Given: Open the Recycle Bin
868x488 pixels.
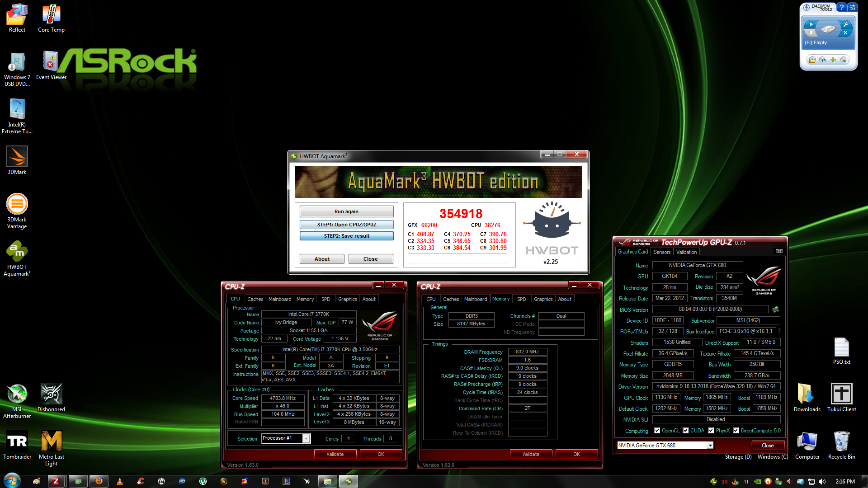Looking at the screenshot, I should (x=841, y=445).
